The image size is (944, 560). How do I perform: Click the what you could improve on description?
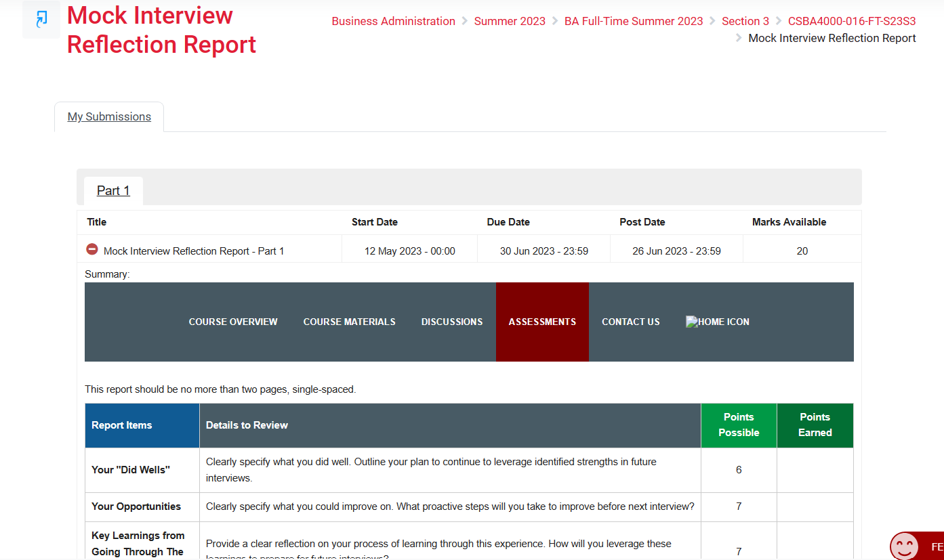click(450, 507)
